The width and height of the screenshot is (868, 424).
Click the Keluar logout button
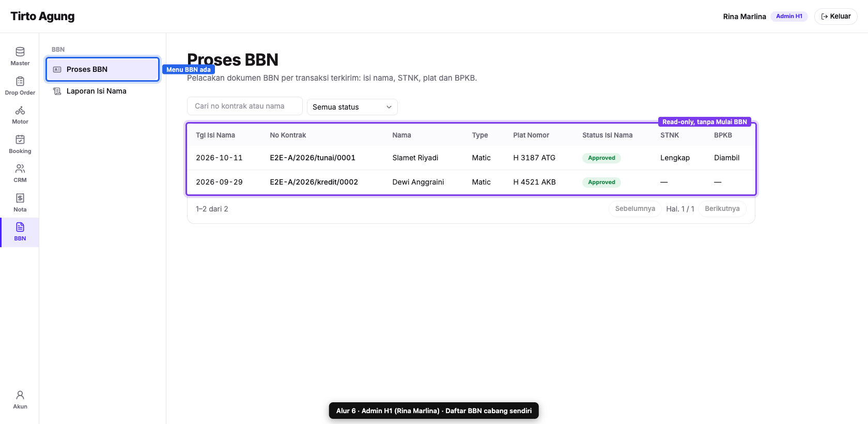(x=835, y=17)
